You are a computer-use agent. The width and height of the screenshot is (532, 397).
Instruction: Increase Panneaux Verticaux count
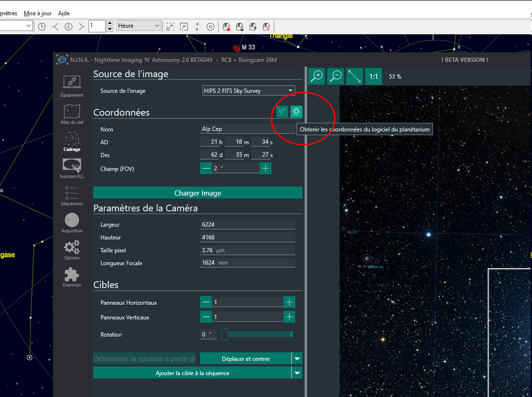pos(289,317)
